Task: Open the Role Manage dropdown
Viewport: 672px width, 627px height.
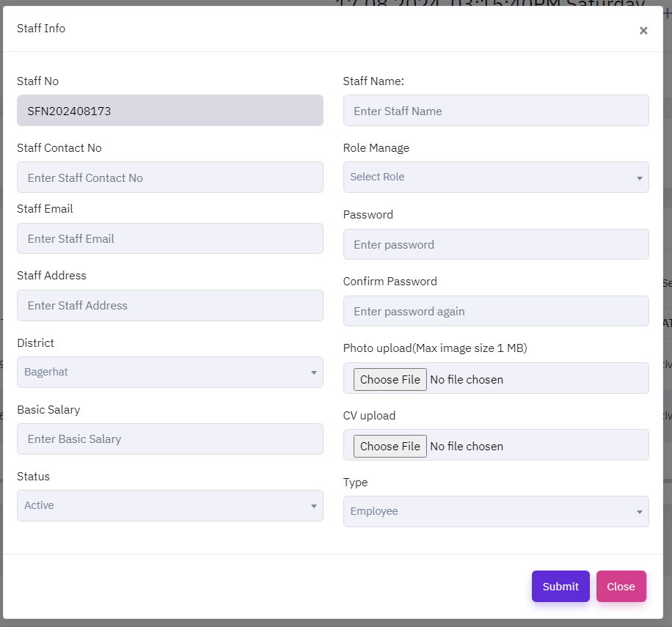Action: coord(496,177)
